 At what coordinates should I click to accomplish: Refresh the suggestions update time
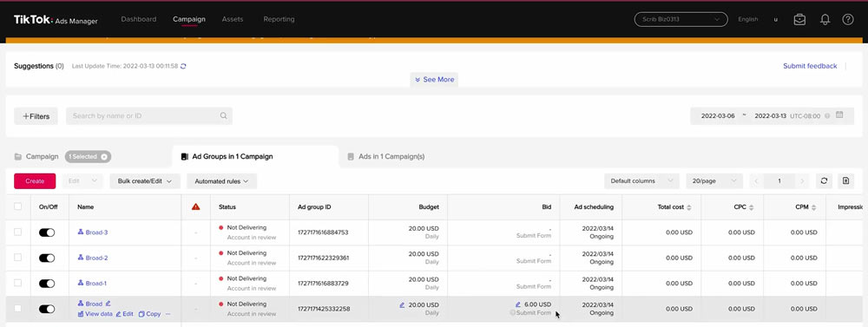tap(183, 67)
